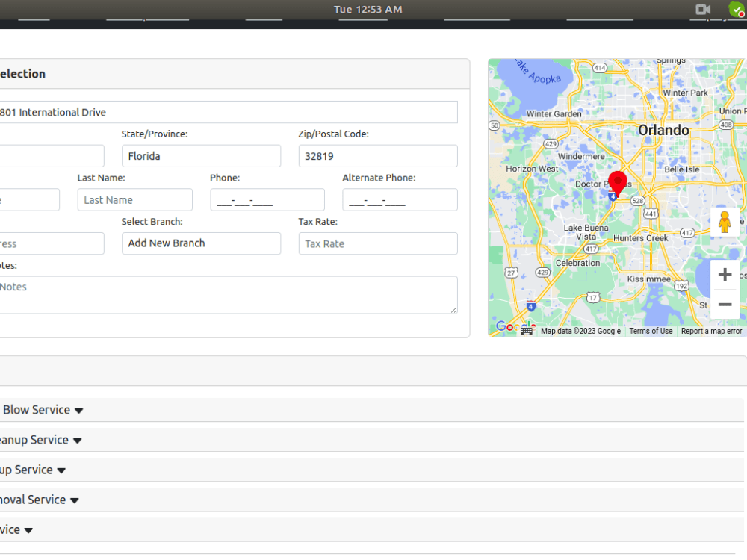Screen dimensions: 747x560
Task: Click the Removal Service heading text
Action: pyautogui.click(x=32, y=500)
